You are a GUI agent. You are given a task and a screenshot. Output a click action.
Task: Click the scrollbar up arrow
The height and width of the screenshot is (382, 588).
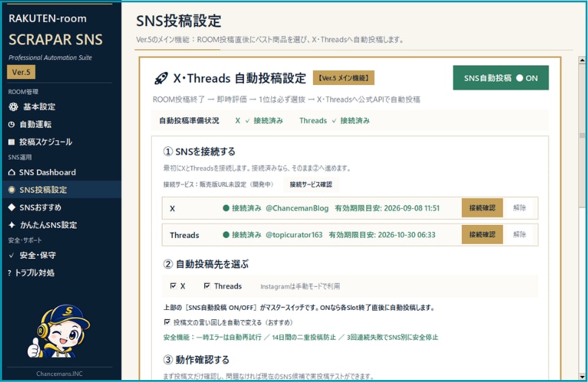point(582,60)
